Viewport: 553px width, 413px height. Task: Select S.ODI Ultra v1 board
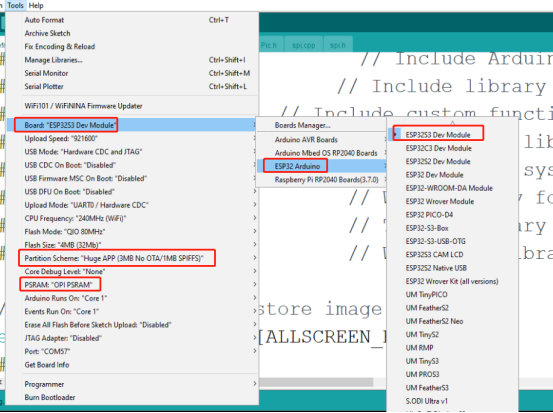(x=453, y=401)
